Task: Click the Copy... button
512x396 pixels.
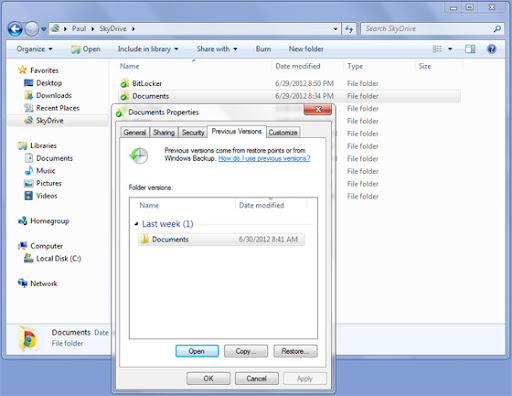Action: click(246, 351)
